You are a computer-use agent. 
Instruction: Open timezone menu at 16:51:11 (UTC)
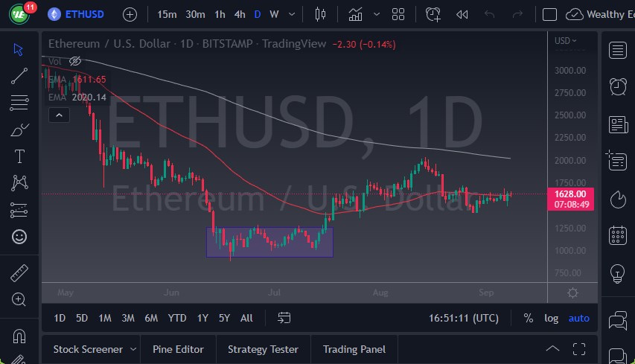[464, 319]
